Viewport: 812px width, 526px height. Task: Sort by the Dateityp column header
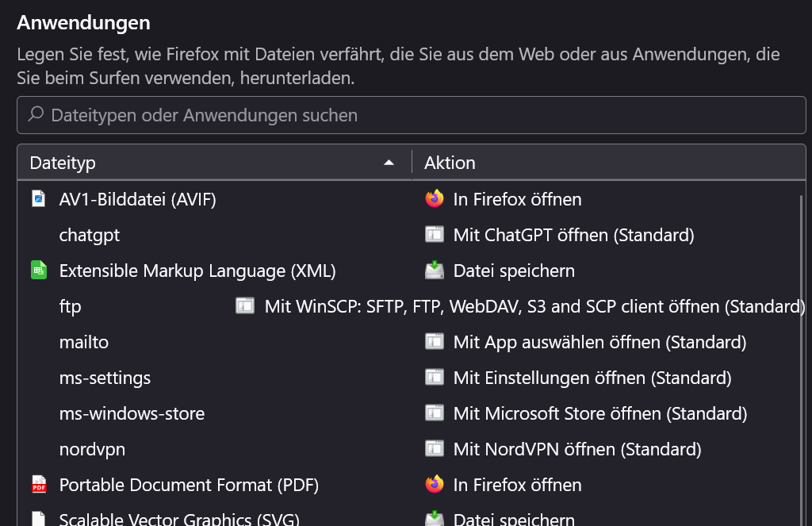(214, 163)
